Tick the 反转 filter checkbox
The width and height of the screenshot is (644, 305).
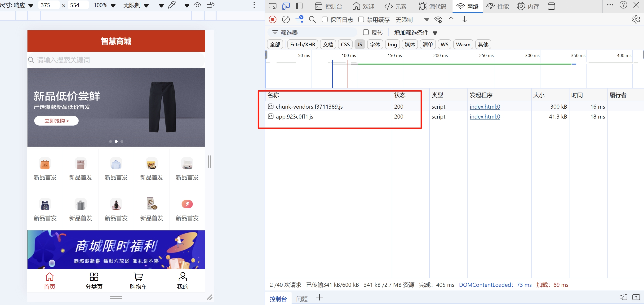[x=366, y=32]
